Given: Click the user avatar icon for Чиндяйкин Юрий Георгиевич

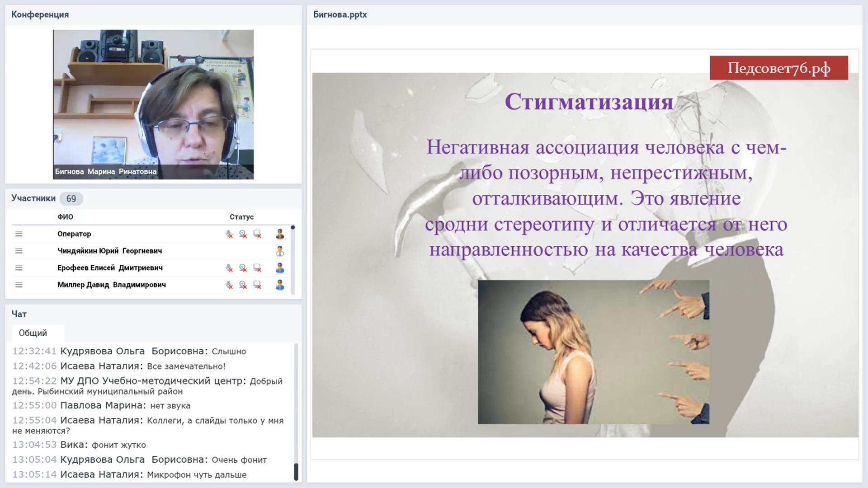Looking at the screenshot, I should 280,251.
